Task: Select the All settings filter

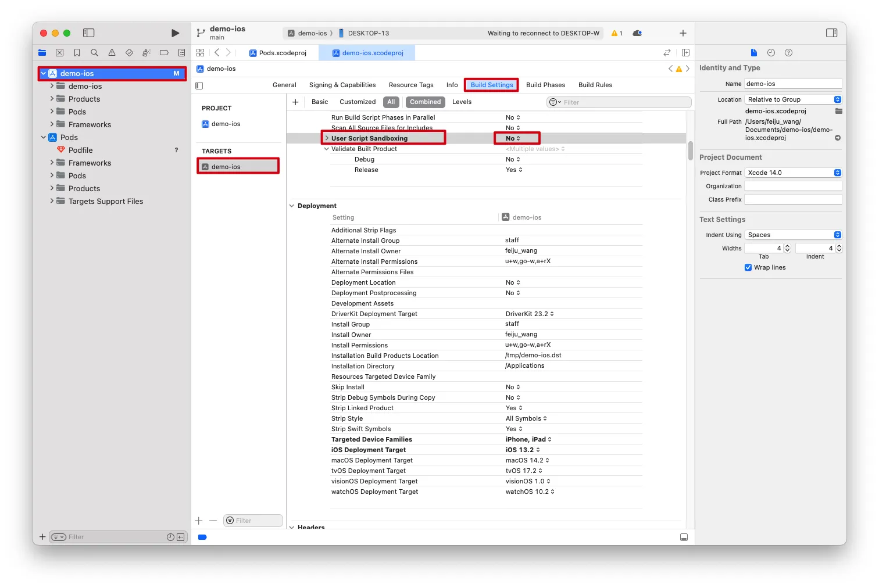Action: [391, 102]
